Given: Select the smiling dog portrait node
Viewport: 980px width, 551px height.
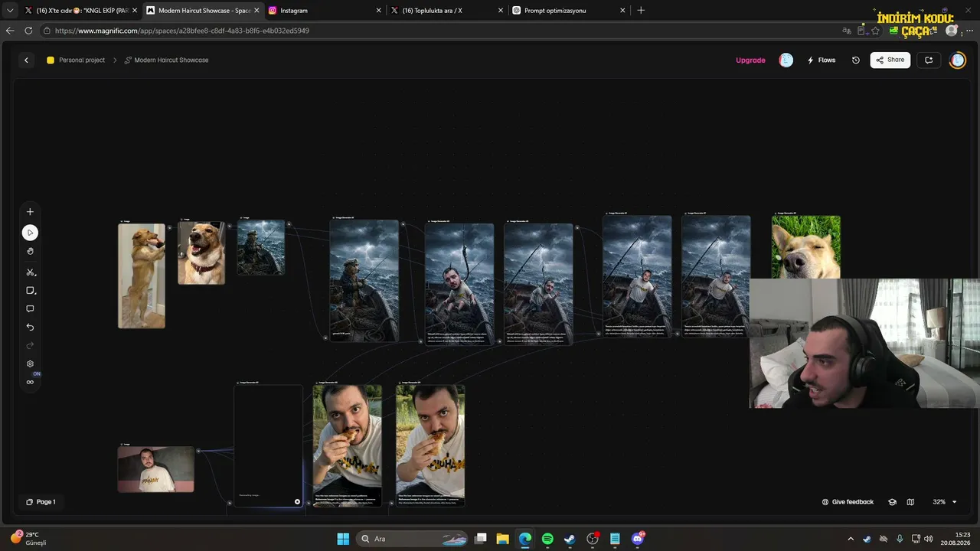Looking at the screenshot, I should click(x=201, y=253).
